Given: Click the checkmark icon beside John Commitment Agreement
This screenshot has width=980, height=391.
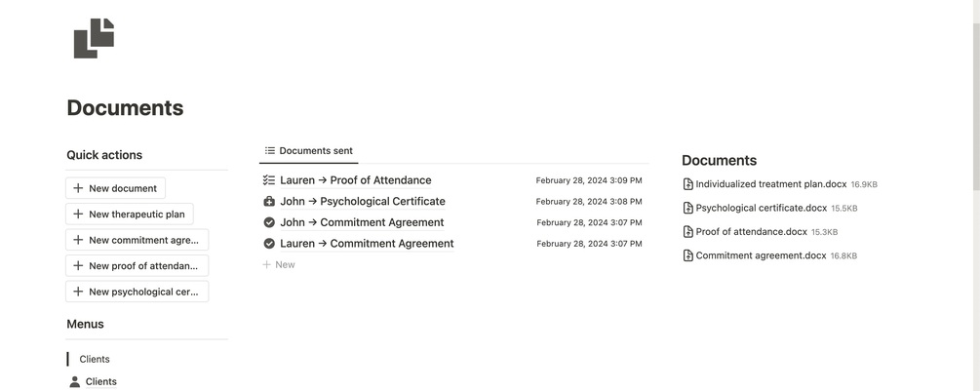Looking at the screenshot, I should [269, 222].
